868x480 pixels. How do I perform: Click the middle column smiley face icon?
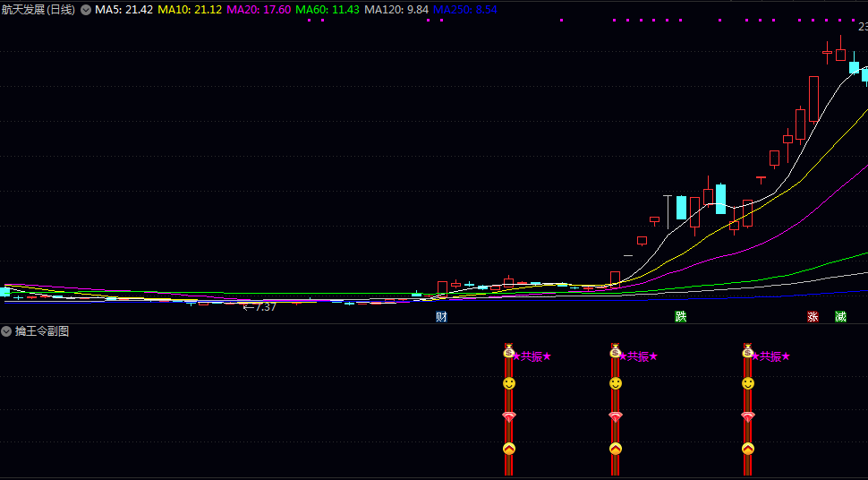(616, 383)
